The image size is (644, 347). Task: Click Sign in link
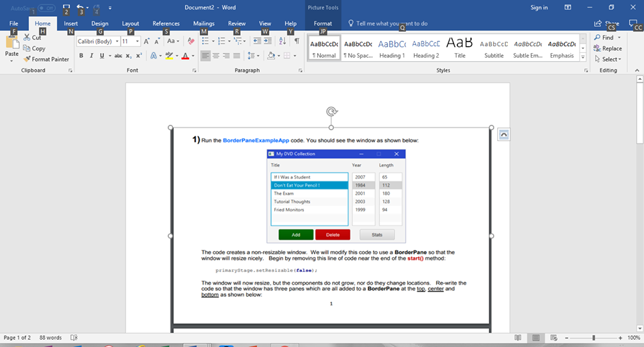539,7
